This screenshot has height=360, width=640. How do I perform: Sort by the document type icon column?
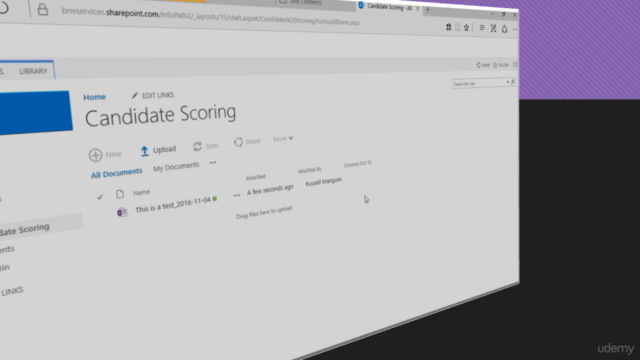point(120,194)
